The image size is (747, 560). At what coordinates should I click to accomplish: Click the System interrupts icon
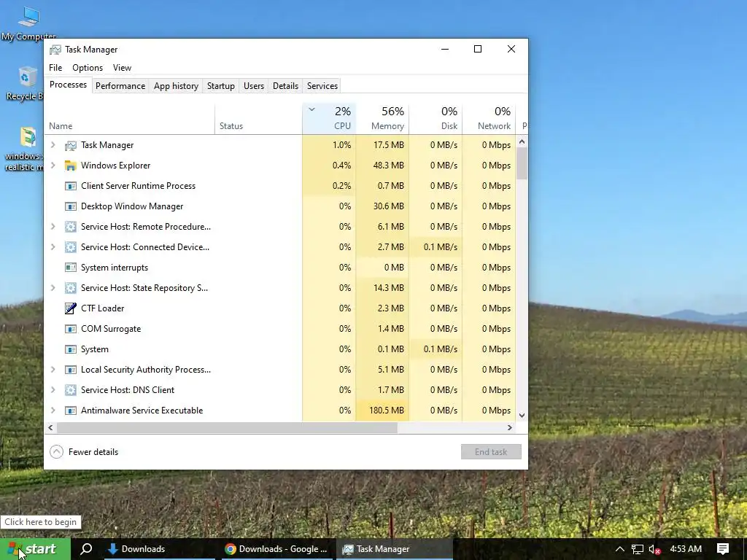click(71, 268)
